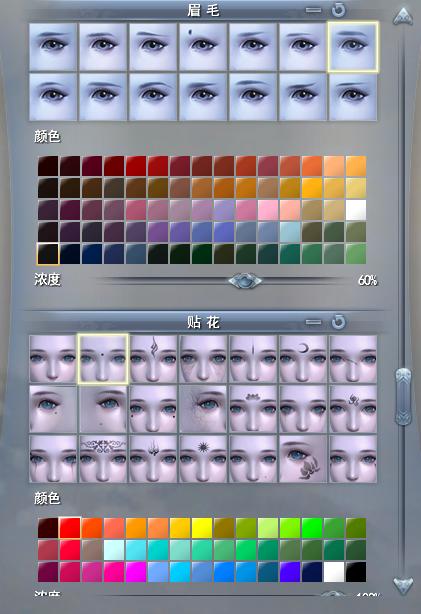Choose the yellow swatch in decal colors
Screen dimensions: 421x614
tap(202, 527)
